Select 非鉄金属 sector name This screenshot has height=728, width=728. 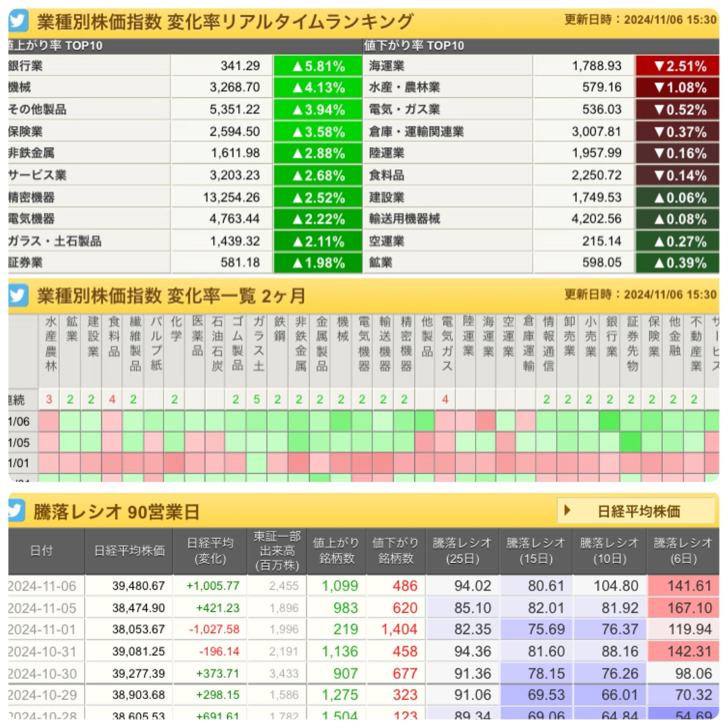(31, 153)
